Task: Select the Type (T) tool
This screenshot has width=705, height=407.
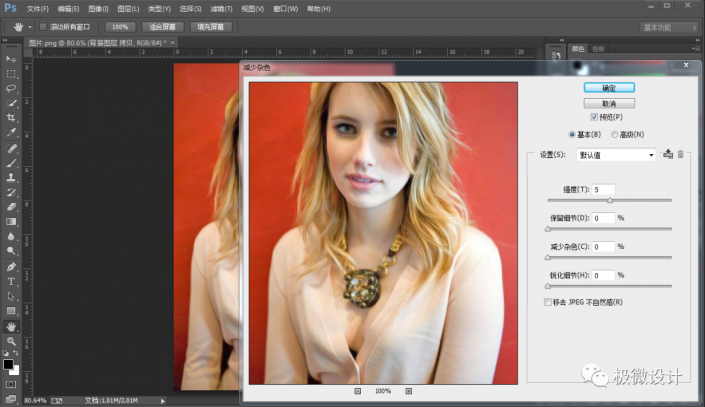Action: (x=11, y=281)
